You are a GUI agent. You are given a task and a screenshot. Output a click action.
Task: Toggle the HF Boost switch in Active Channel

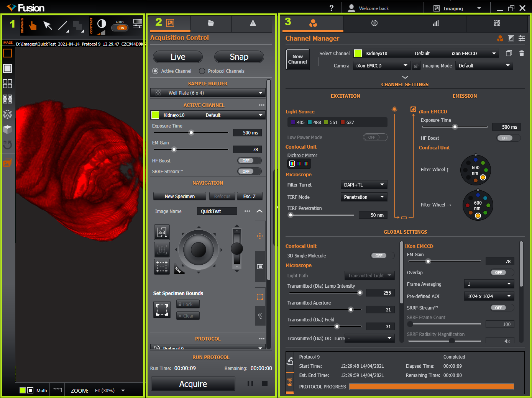pyautogui.click(x=249, y=161)
